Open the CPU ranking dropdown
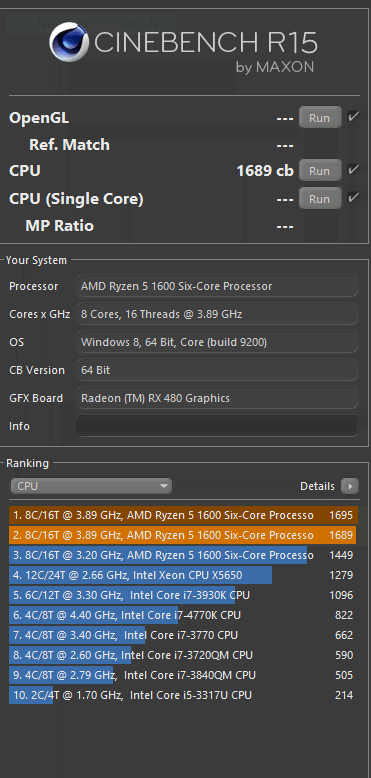This screenshot has width=371, height=778. pyautogui.click(x=91, y=486)
